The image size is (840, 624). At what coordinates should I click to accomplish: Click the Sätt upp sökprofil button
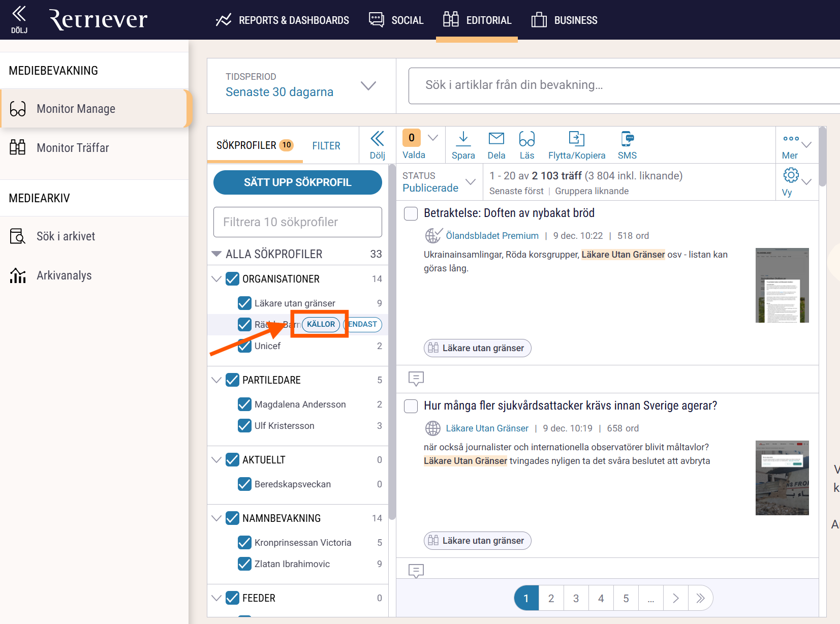[298, 182]
